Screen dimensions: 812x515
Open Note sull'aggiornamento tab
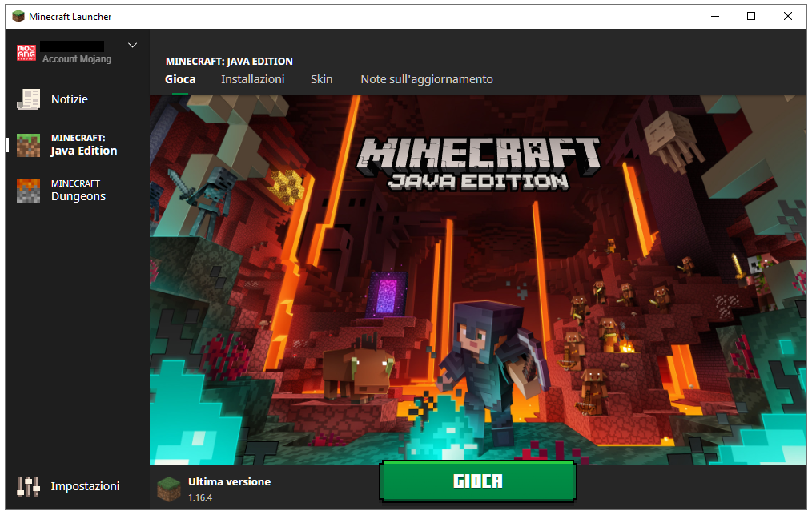427,79
